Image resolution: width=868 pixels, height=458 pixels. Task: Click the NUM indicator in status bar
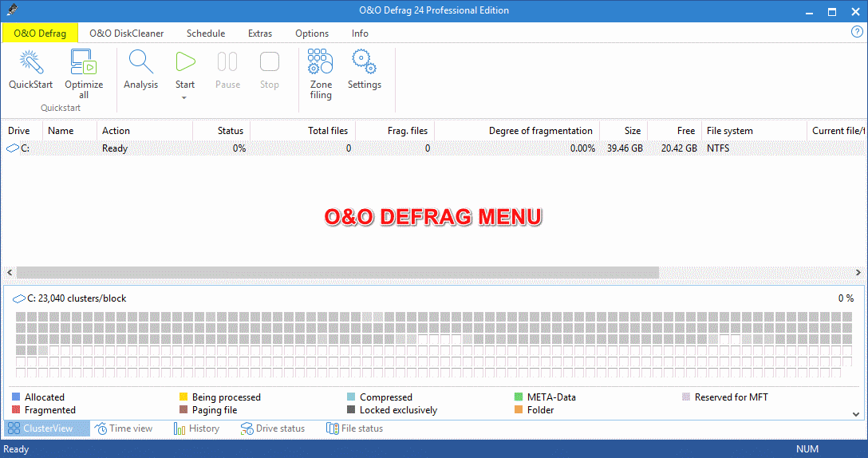(x=807, y=449)
